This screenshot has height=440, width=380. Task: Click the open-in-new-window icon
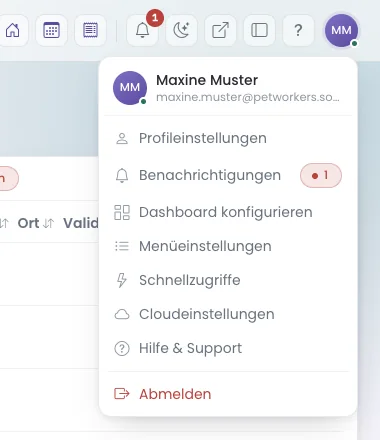[x=220, y=30]
